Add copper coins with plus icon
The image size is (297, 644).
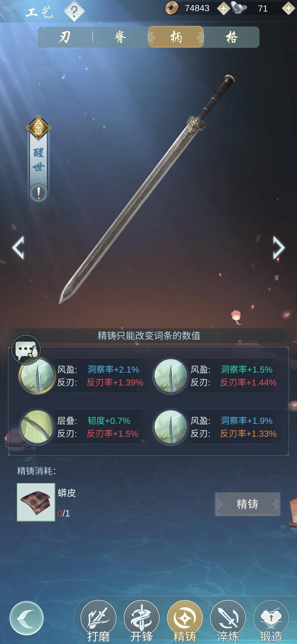(x=224, y=9)
